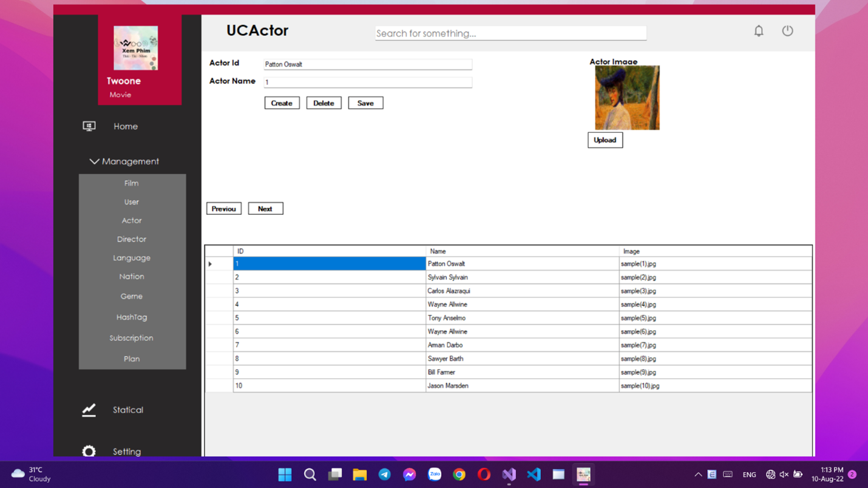Click the notification bell icon
The height and width of the screenshot is (488, 868).
pyautogui.click(x=759, y=31)
